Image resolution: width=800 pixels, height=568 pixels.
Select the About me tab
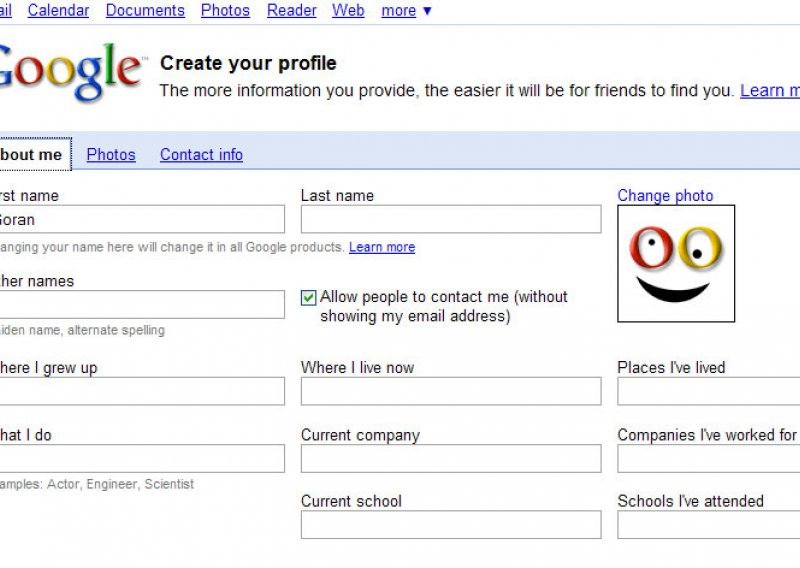pyautogui.click(x=34, y=154)
